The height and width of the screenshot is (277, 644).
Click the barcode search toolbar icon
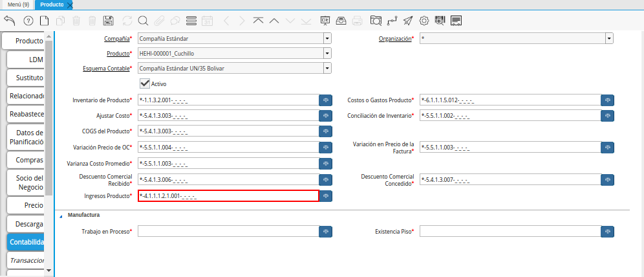pyautogui.click(x=440, y=21)
